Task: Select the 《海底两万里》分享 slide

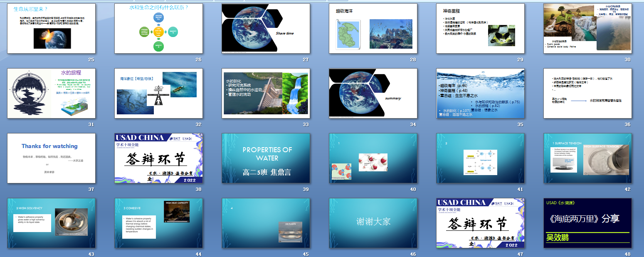Action: (x=588, y=223)
